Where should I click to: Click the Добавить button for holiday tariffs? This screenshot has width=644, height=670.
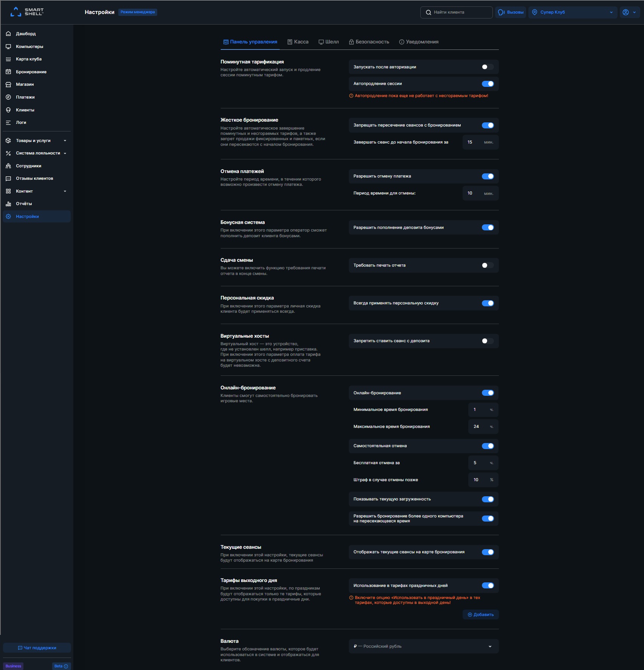[480, 615]
